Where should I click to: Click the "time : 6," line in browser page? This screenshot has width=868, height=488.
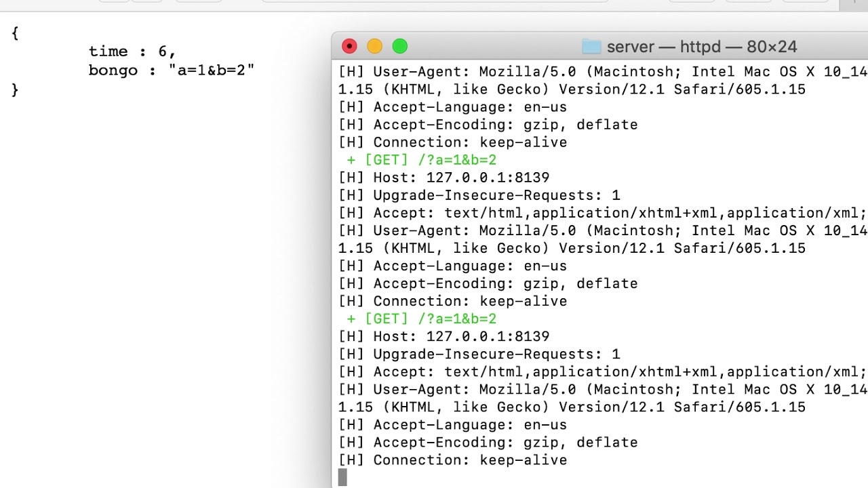132,52
